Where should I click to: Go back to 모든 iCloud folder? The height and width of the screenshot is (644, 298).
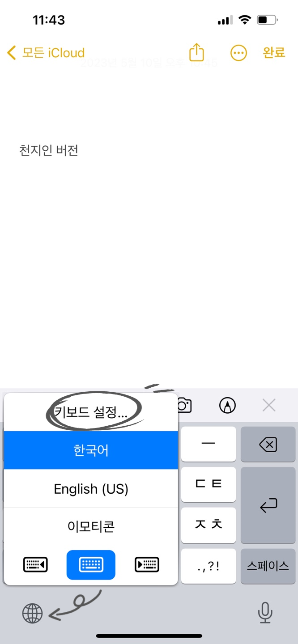coord(46,53)
